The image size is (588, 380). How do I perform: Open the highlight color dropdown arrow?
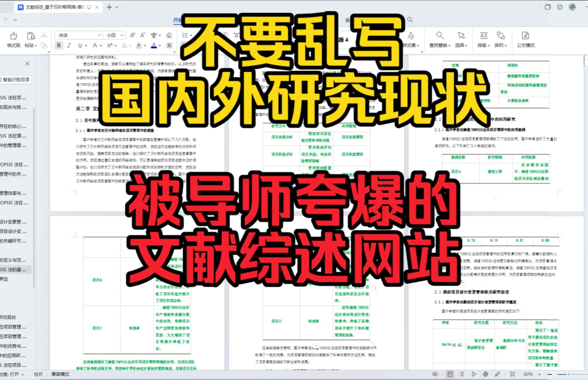coord(145,45)
